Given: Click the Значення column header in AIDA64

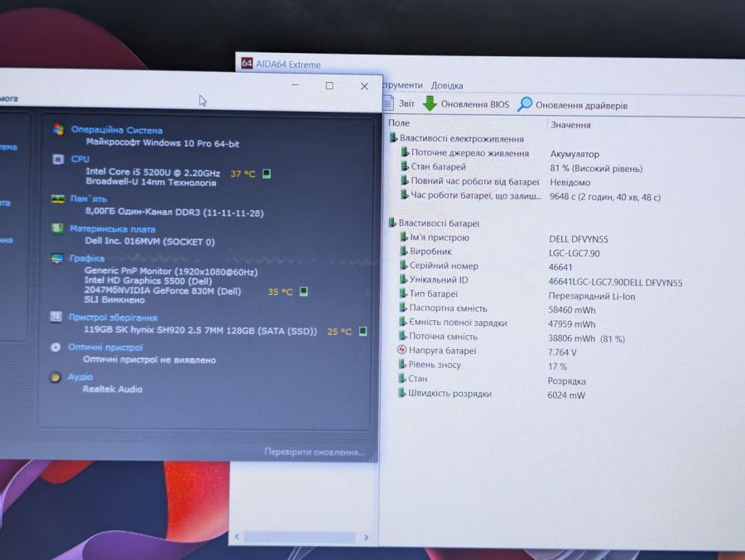Looking at the screenshot, I should pyautogui.click(x=570, y=125).
